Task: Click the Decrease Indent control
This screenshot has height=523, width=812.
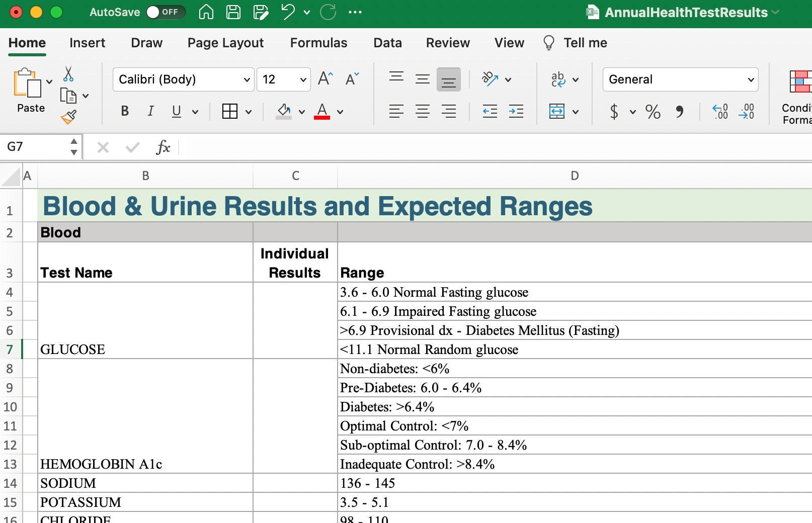Action: click(489, 112)
